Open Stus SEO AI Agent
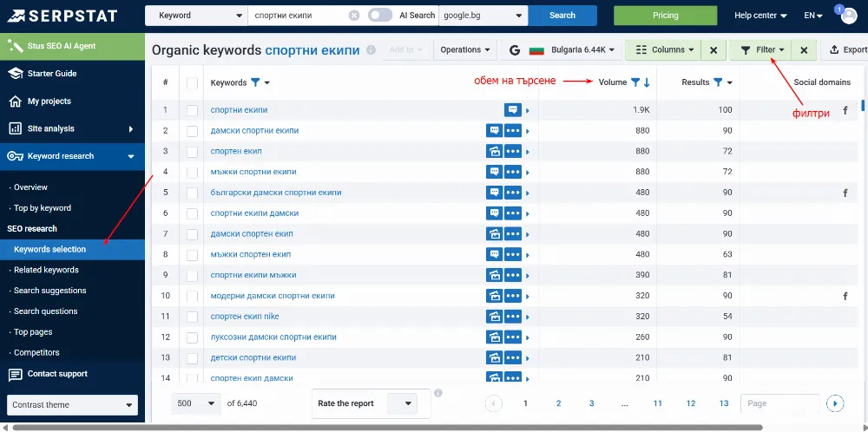The height and width of the screenshot is (432, 868). coord(72,47)
